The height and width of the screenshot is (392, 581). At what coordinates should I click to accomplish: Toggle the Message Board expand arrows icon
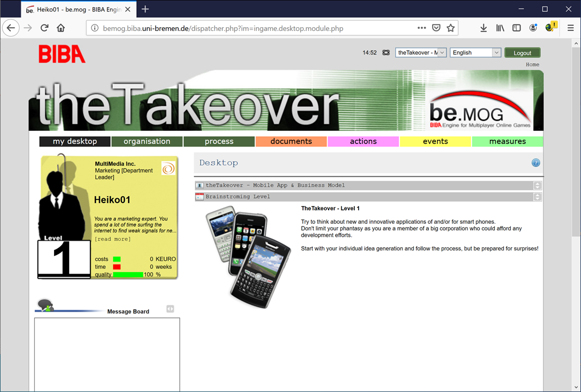(170, 309)
